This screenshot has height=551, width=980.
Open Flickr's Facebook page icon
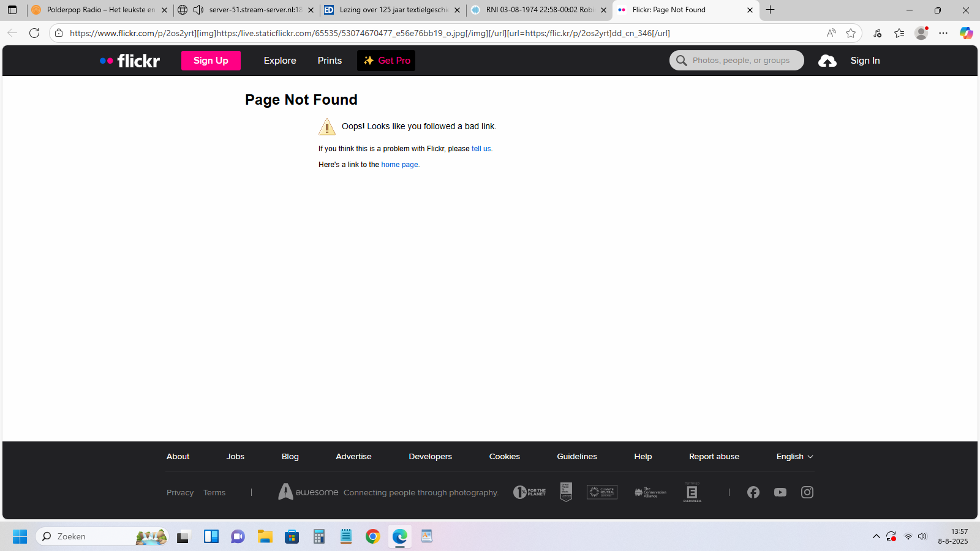[x=753, y=492]
